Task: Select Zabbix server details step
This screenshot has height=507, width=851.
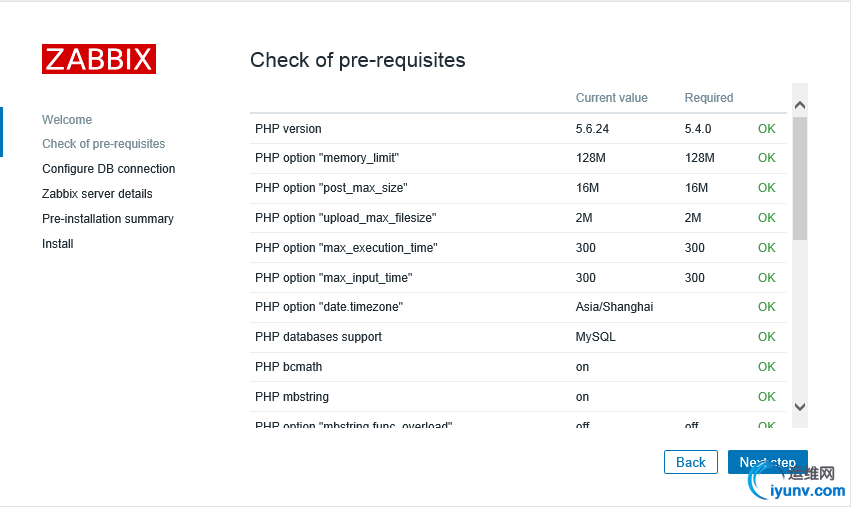Action: coord(97,194)
